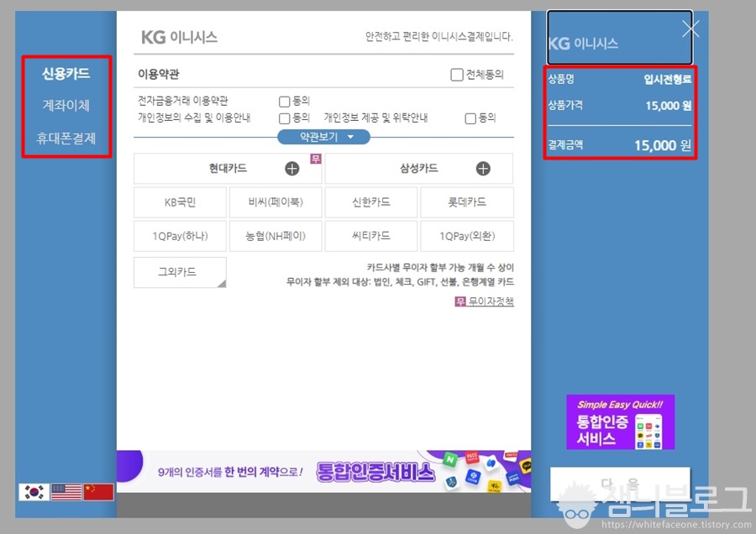The width and height of the screenshot is (756, 534).
Task: Check the 전체동의 checkbox
Action: pos(457,75)
